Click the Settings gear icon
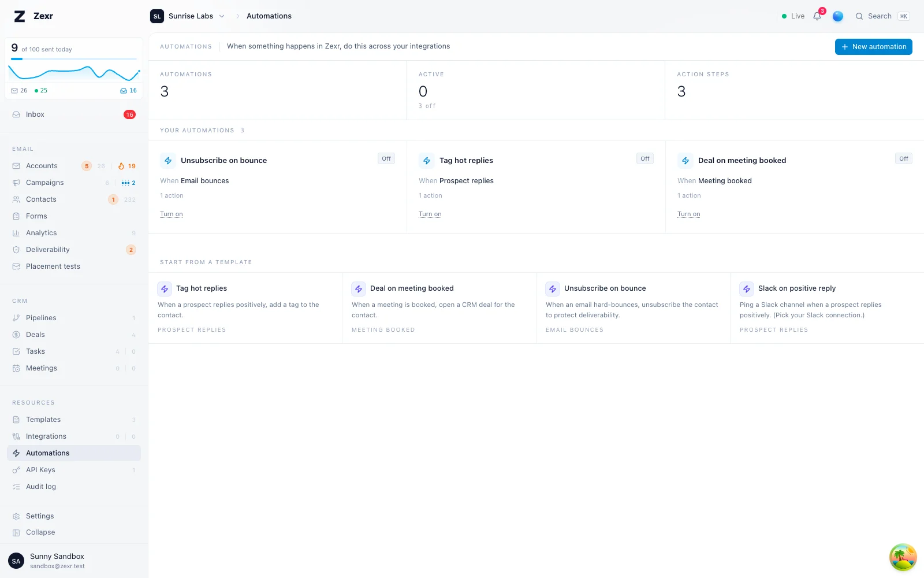 16,516
